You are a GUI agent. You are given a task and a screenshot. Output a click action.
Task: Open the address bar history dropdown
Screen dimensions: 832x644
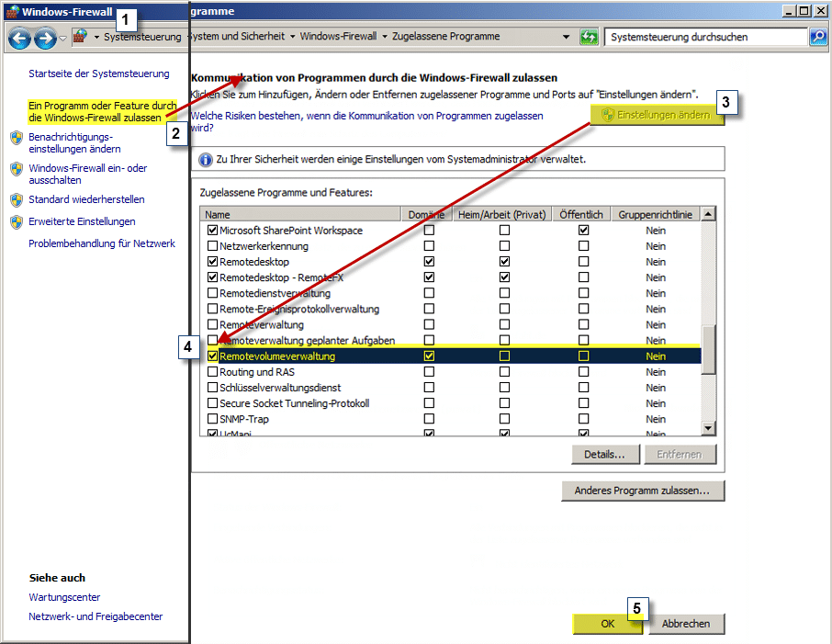pyautogui.click(x=567, y=37)
